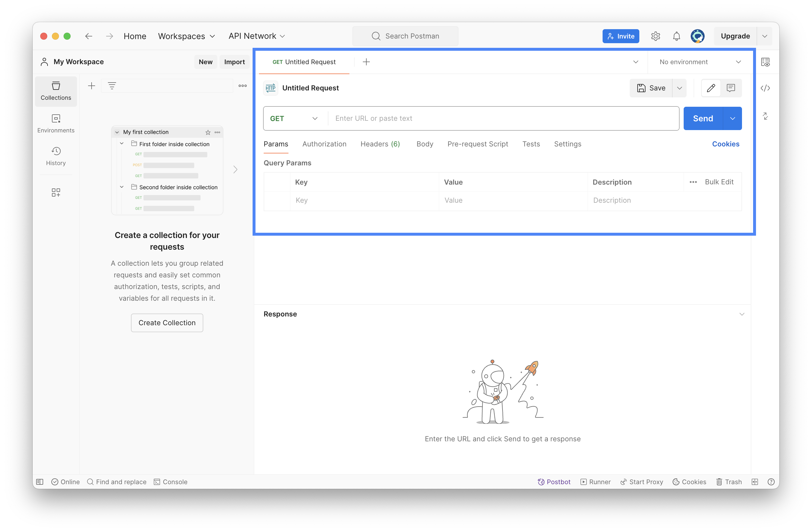Open the code snippet panel icon
The width and height of the screenshot is (812, 532).
pos(765,88)
